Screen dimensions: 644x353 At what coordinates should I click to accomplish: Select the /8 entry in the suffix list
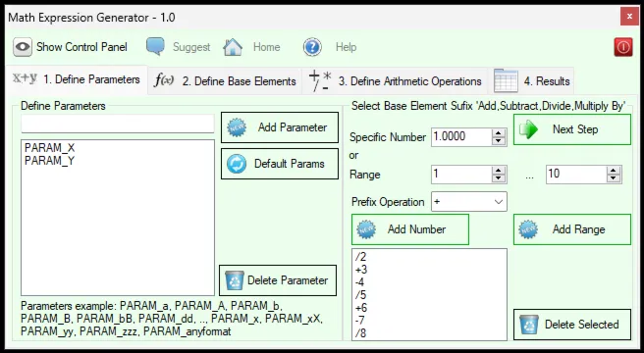(361, 332)
